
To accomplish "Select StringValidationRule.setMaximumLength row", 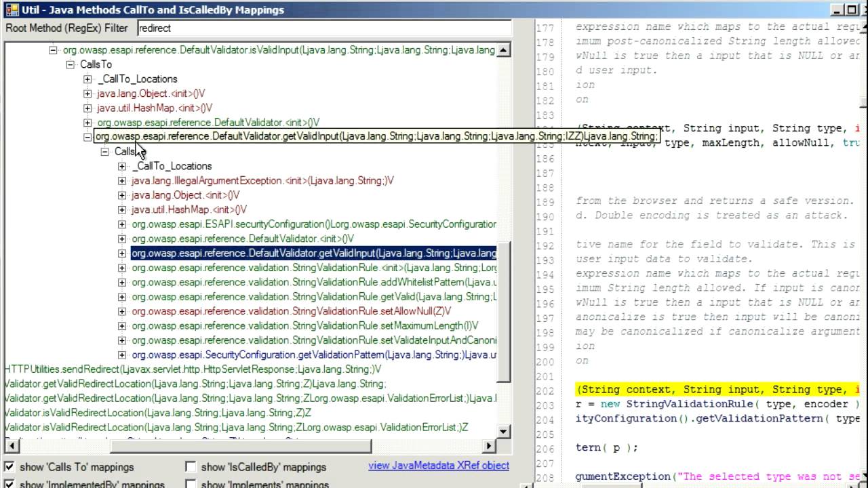I will tap(305, 326).
